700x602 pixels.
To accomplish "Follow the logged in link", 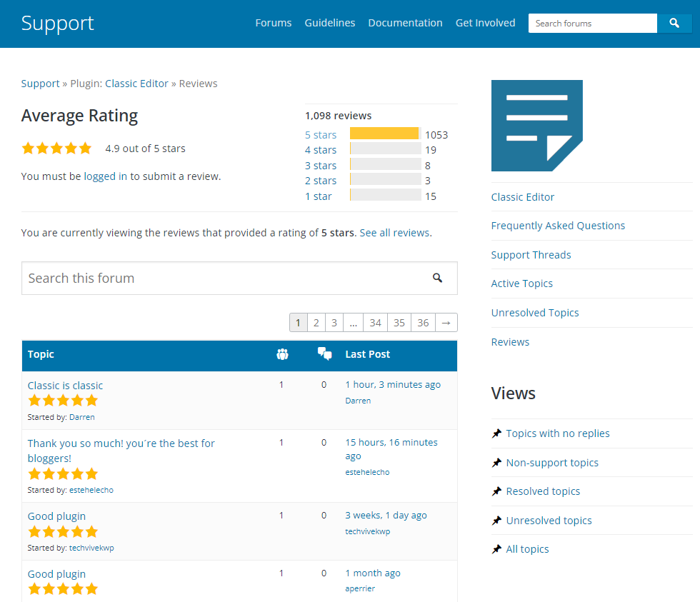I will pos(106,176).
